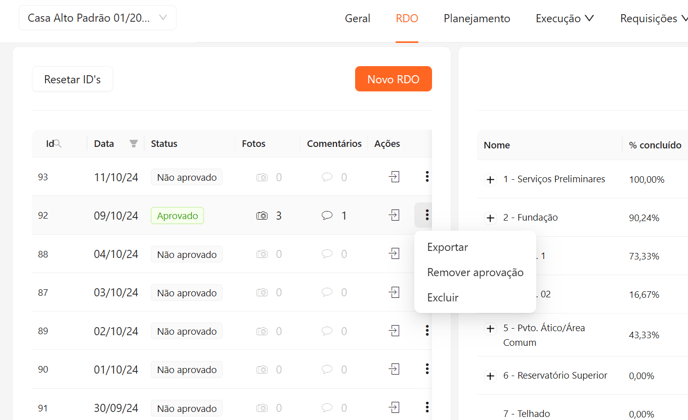This screenshot has height=420, width=688.
Task: Open the three-dot menu for RDO 89
Action: click(x=427, y=330)
